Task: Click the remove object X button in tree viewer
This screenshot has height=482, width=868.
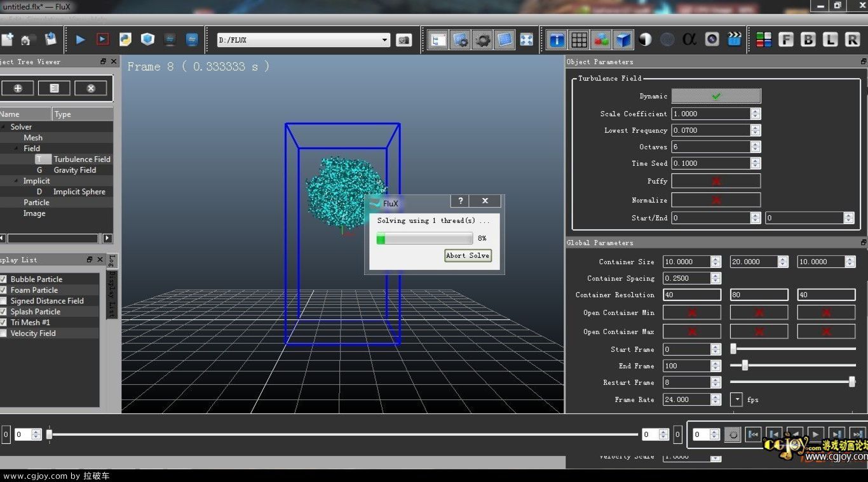Action: (91, 88)
